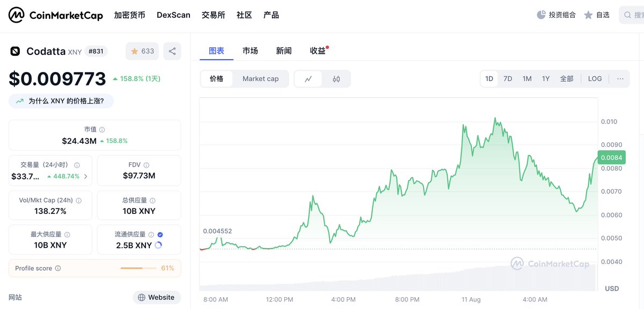The width and height of the screenshot is (644, 309).
Task: Open the 加密货币 navigation menu
Action: click(x=129, y=15)
